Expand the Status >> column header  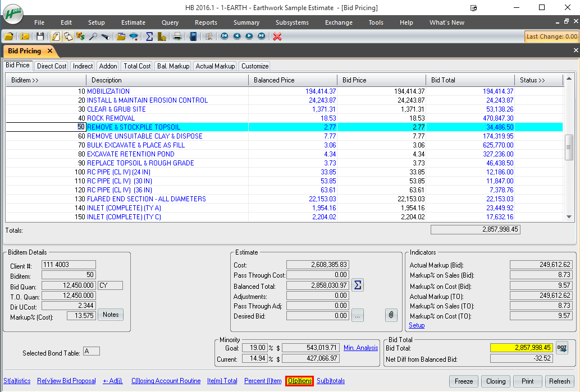(x=538, y=80)
